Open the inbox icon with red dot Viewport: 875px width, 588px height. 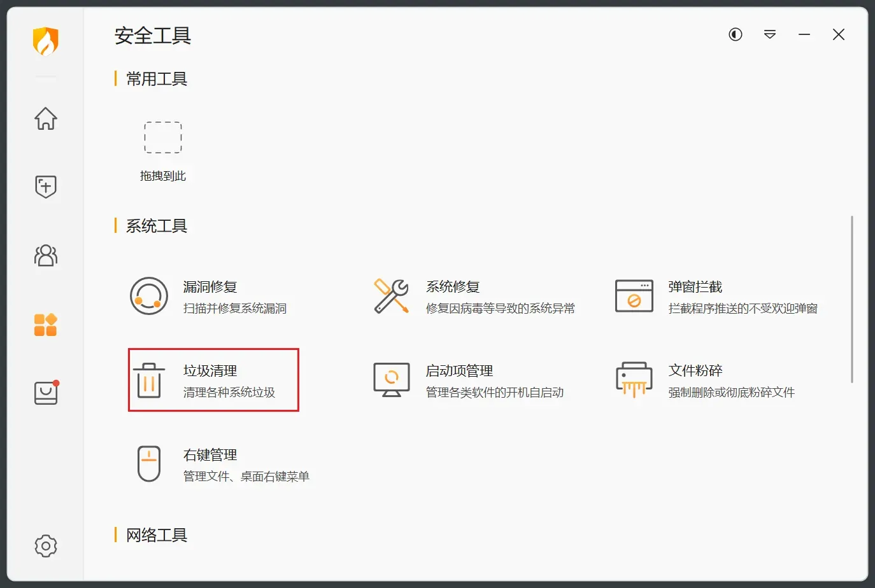(46, 393)
